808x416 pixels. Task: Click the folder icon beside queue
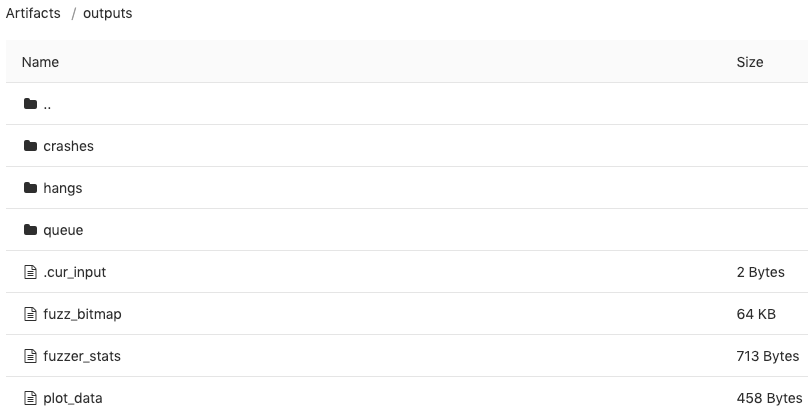(x=30, y=230)
